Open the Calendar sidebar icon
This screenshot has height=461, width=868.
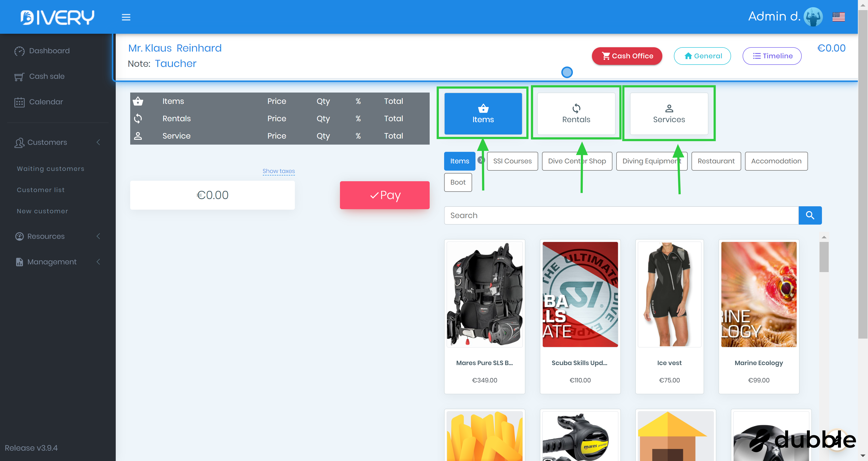20,102
